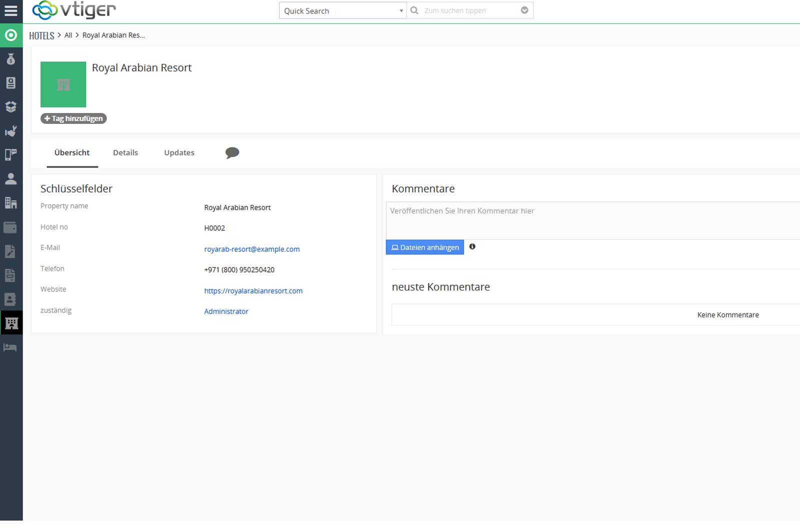Click the money bag sidebar icon
The image size is (800, 532).
click(11, 59)
